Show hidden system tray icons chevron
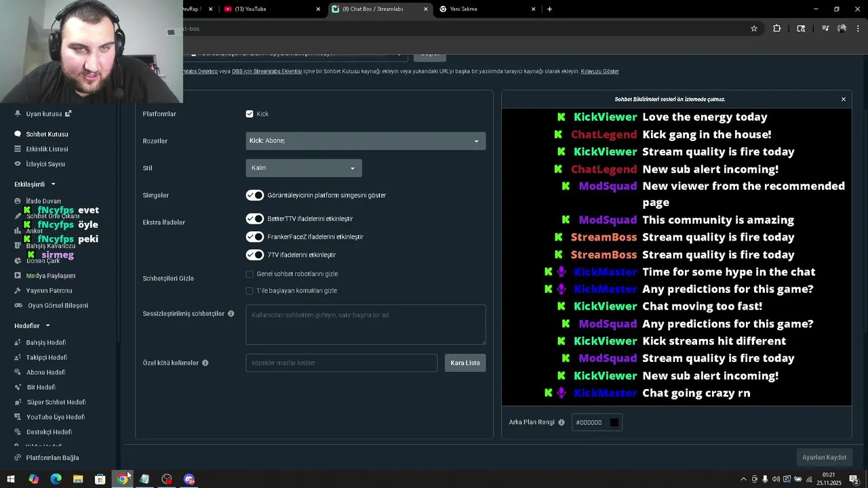This screenshot has height=488, width=868. (743, 479)
